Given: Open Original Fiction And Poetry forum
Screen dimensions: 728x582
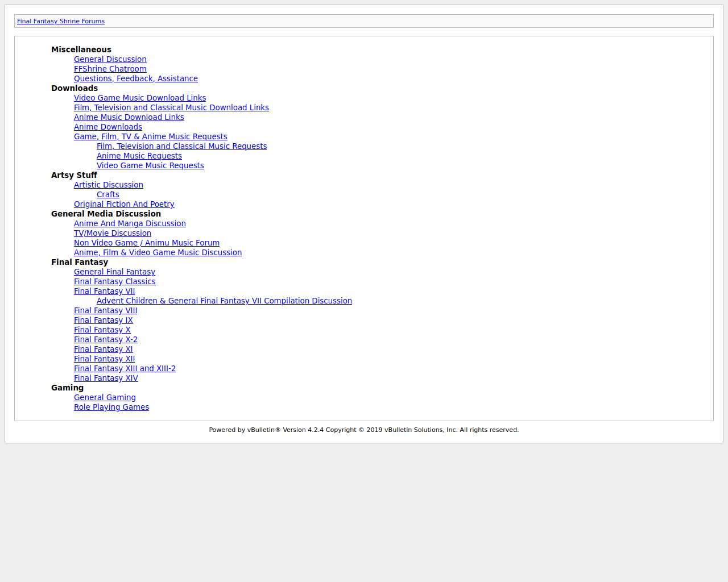Looking at the screenshot, I should click(124, 204).
